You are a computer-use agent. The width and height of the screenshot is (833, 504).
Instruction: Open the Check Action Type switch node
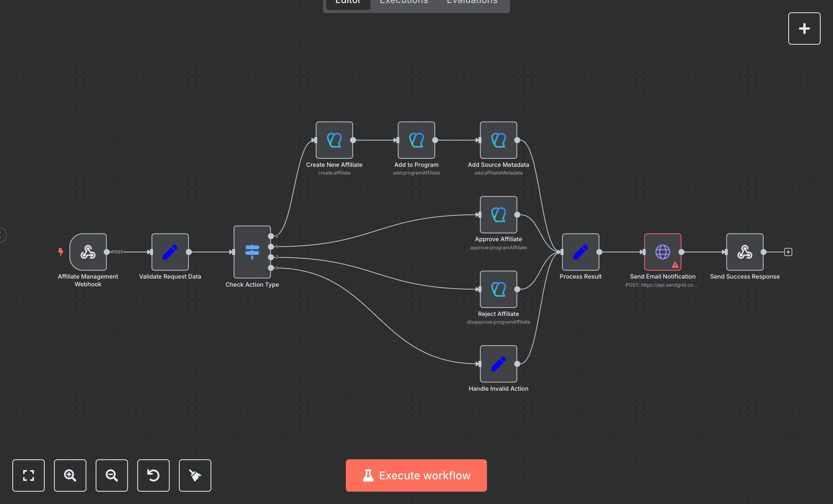tap(252, 252)
